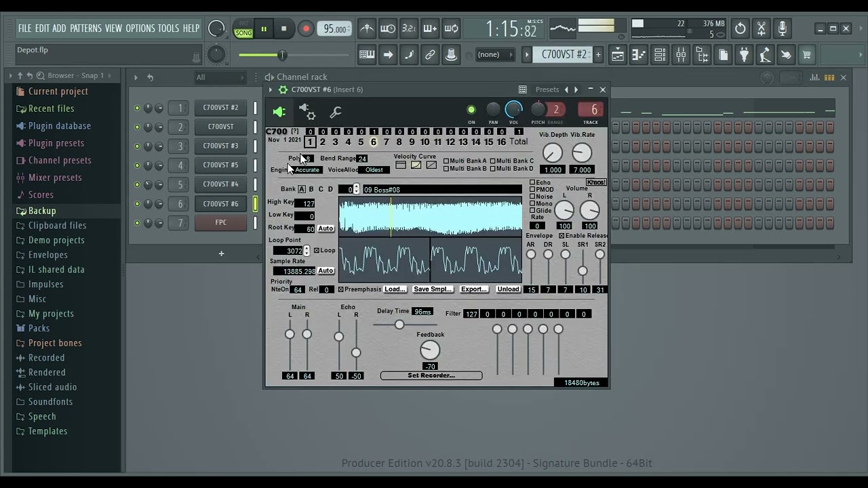Toggle the plugin ON green light
The height and width of the screenshot is (488, 868).
471,110
